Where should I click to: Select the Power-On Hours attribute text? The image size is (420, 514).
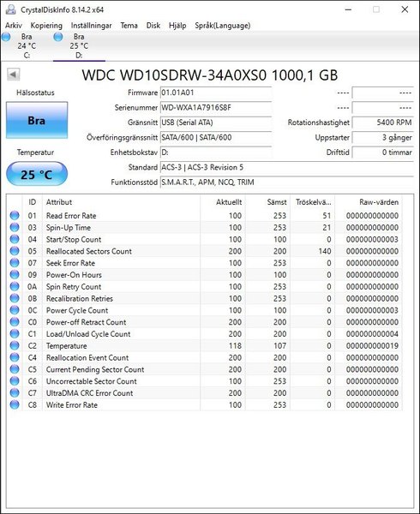74,275
